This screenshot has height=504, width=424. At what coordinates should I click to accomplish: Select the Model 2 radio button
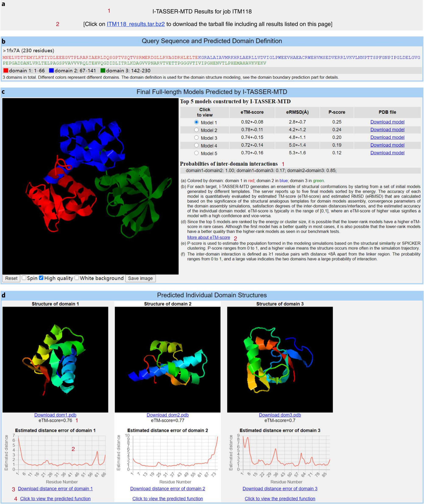click(196, 130)
